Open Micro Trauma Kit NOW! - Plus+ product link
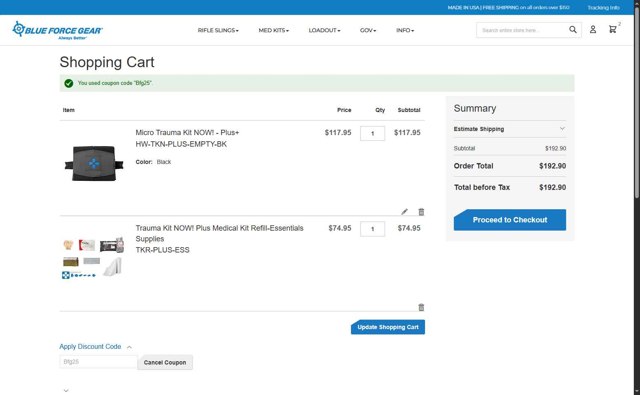The width and height of the screenshot is (640, 395). (x=187, y=133)
